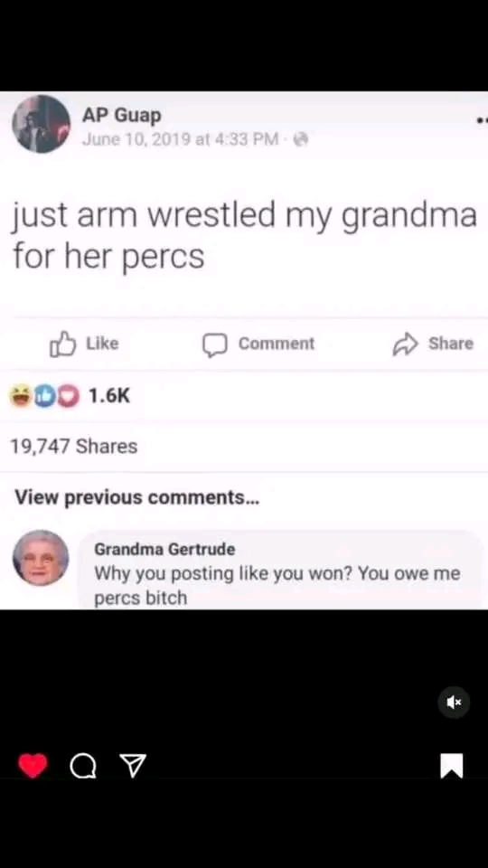488x868 pixels.
Task: Toggle the bookmark save icon
Action: tap(452, 766)
